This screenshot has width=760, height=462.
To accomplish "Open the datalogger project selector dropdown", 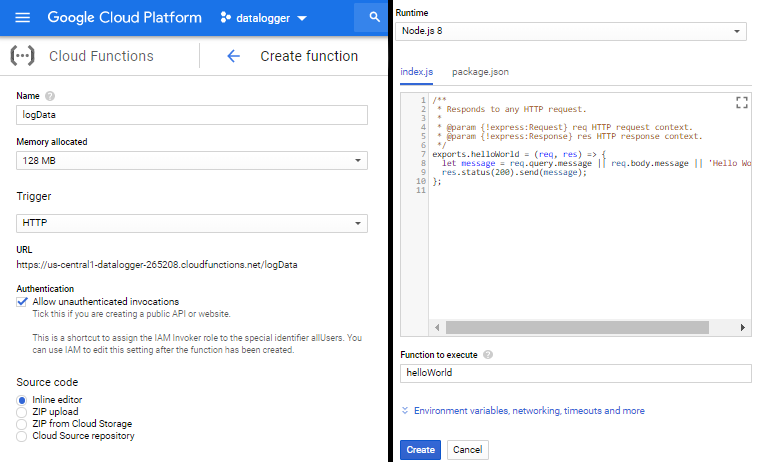I will coord(264,18).
